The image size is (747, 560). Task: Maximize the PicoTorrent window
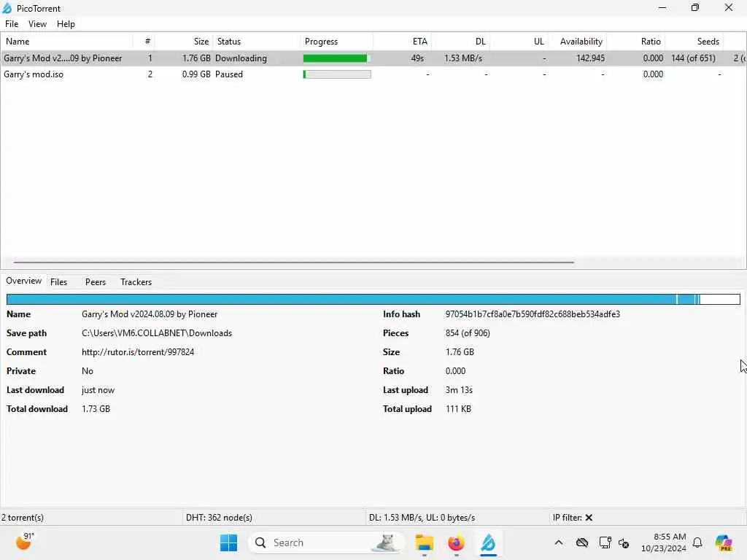tap(695, 7)
